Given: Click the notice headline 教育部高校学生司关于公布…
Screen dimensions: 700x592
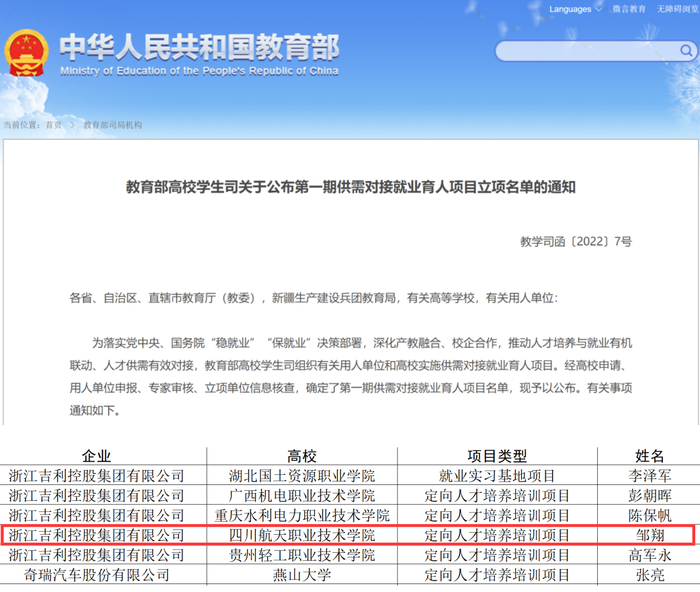Looking at the screenshot, I should [x=350, y=187].
